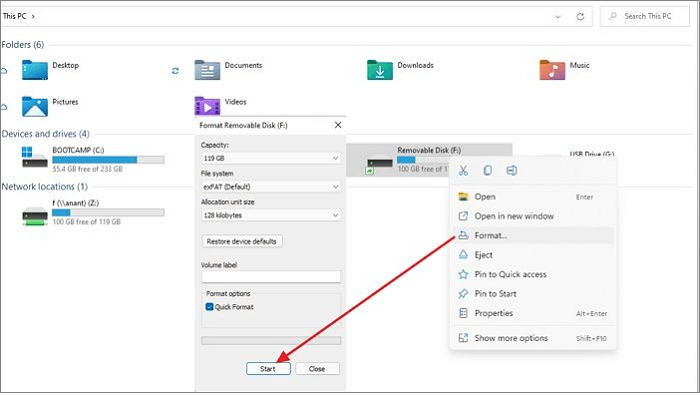
Task: Click the USB Drive (G:) label
Action: [592, 154]
